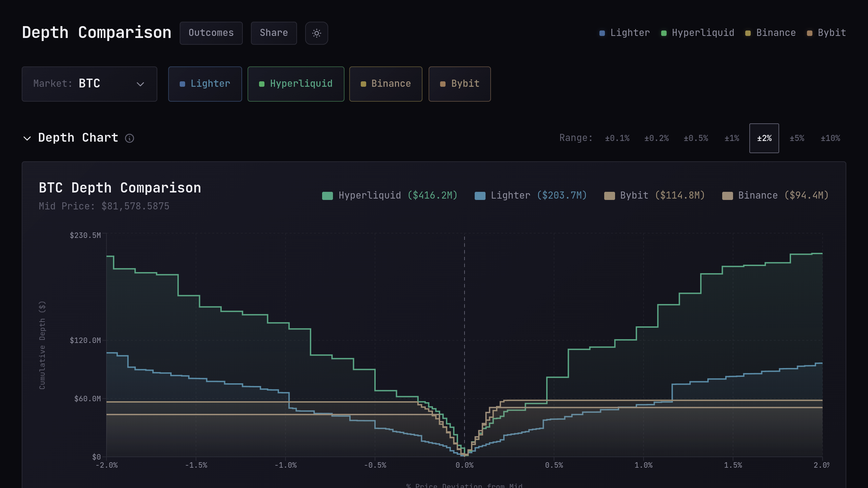868x488 pixels.
Task: Click the Binance legend dot in header
Action: coord(748,33)
